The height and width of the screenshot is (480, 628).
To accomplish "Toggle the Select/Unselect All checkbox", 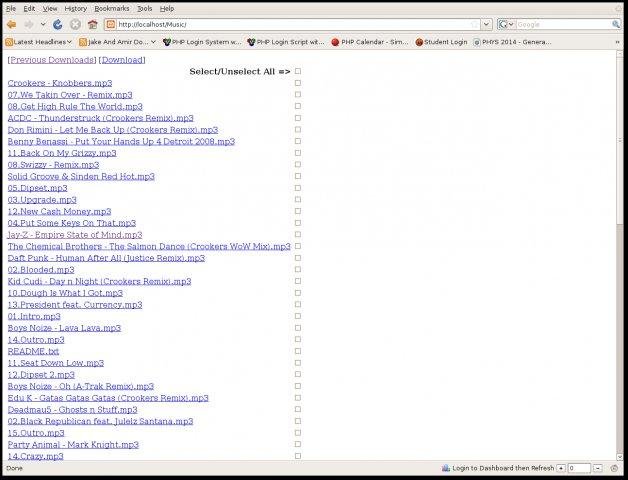I will click(298, 71).
